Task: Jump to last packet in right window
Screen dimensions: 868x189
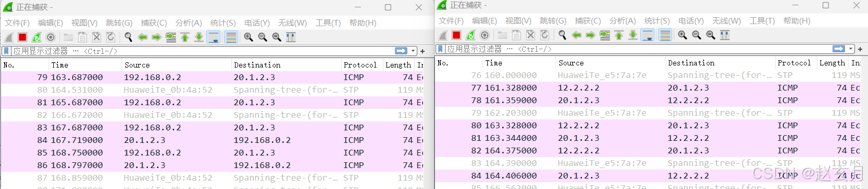Action: [x=633, y=35]
